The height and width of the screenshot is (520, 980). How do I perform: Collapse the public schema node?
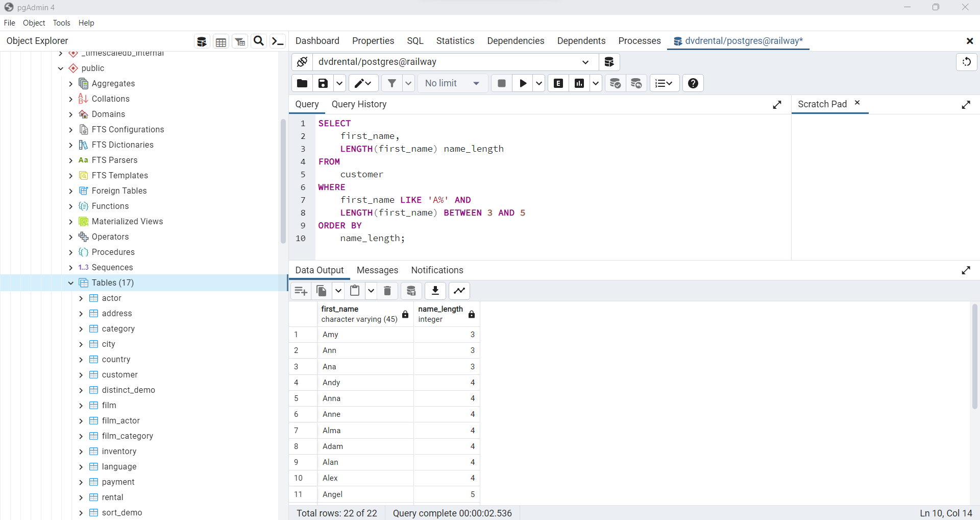pyautogui.click(x=61, y=68)
